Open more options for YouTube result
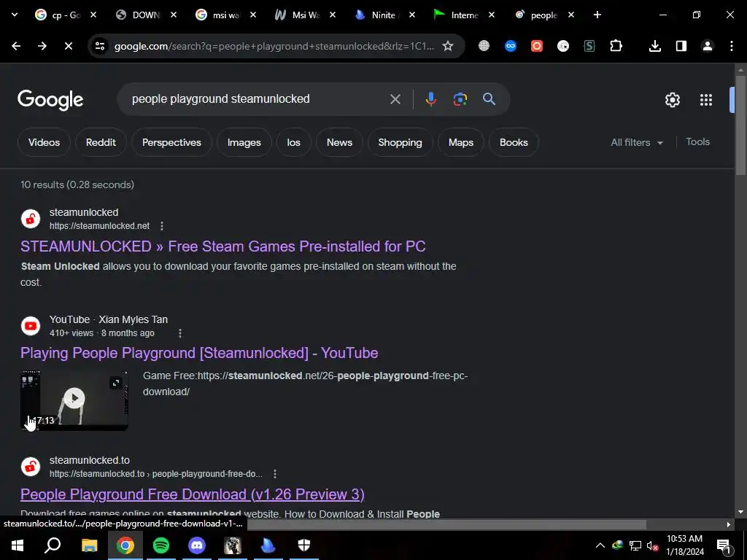Screen dimensions: 747x560 coord(180,332)
